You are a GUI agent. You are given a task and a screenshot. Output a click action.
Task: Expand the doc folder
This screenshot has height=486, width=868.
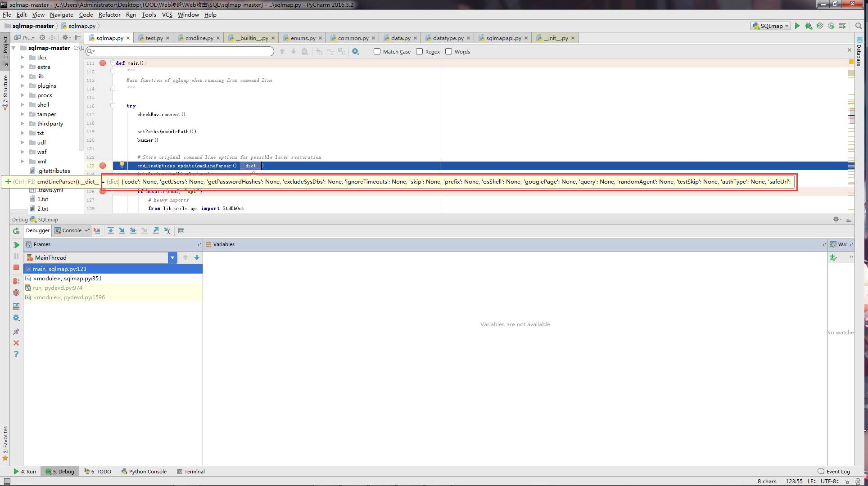pos(23,58)
